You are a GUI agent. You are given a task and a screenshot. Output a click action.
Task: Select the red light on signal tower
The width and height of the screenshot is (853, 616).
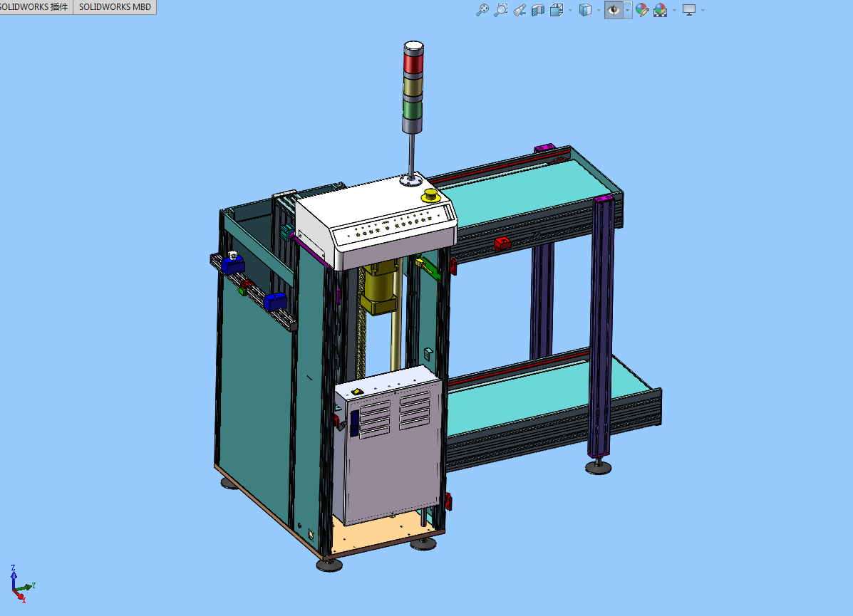point(413,62)
